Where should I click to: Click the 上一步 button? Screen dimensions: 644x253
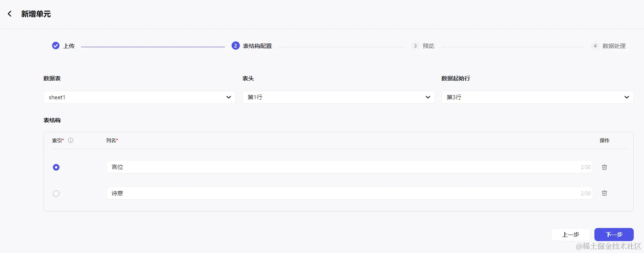(x=571, y=235)
